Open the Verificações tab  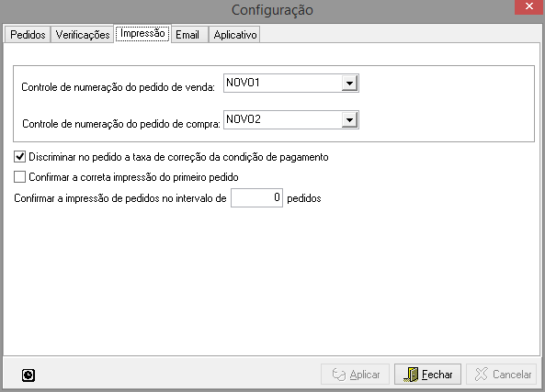(83, 35)
